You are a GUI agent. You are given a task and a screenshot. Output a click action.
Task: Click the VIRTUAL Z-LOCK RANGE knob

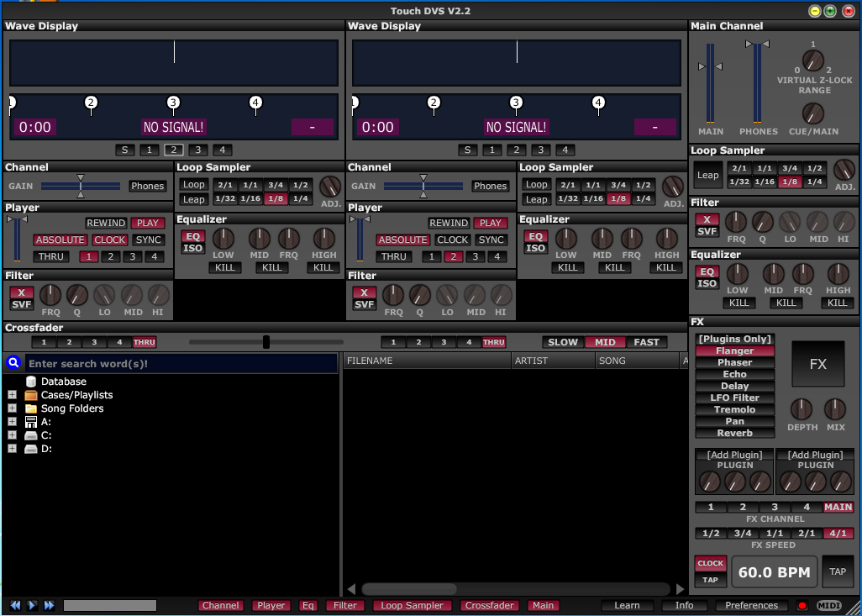click(x=812, y=61)
